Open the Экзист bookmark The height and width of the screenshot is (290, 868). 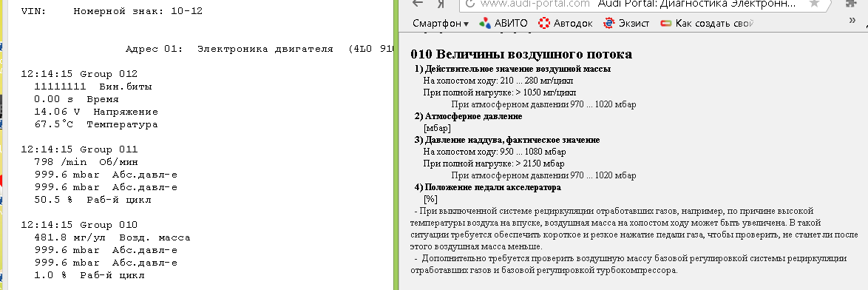coord(627,23)
